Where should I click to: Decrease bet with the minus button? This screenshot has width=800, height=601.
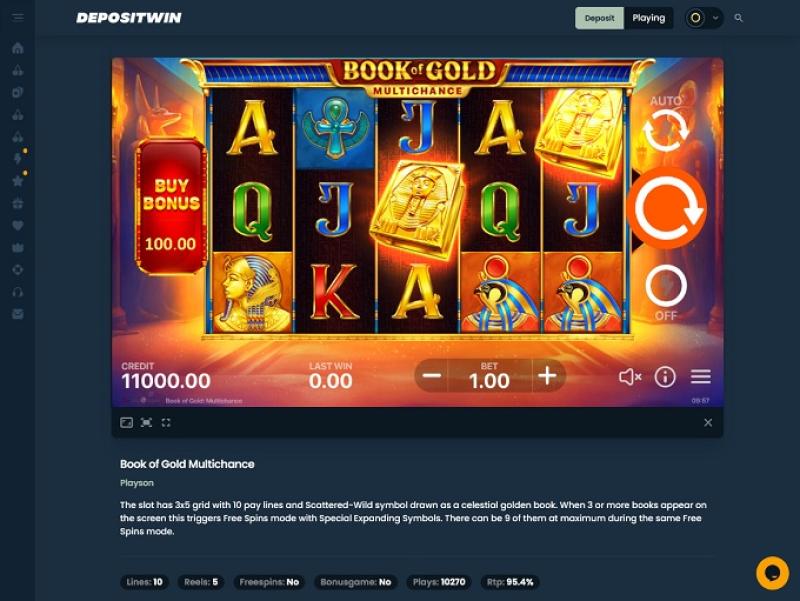(x=432, y=376)
